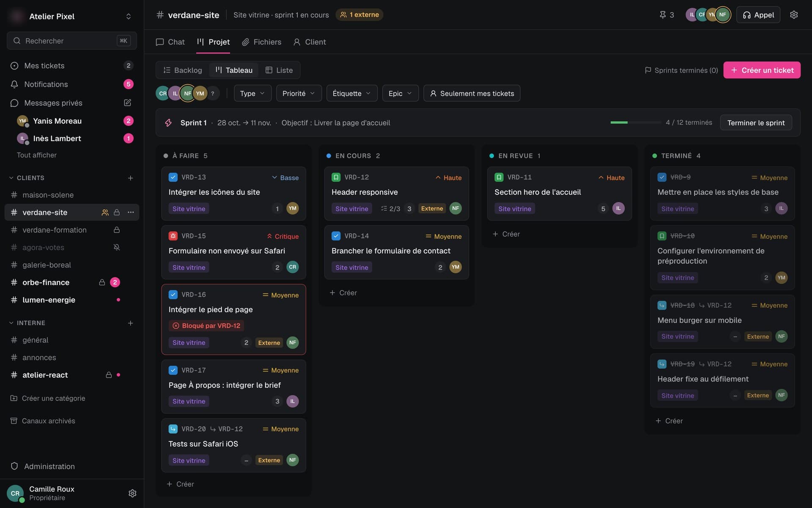Image resolution: width=812 pixels, height=508 pixels.
Task: Filter board by CR avatar
Action: [x=162, y=94]
